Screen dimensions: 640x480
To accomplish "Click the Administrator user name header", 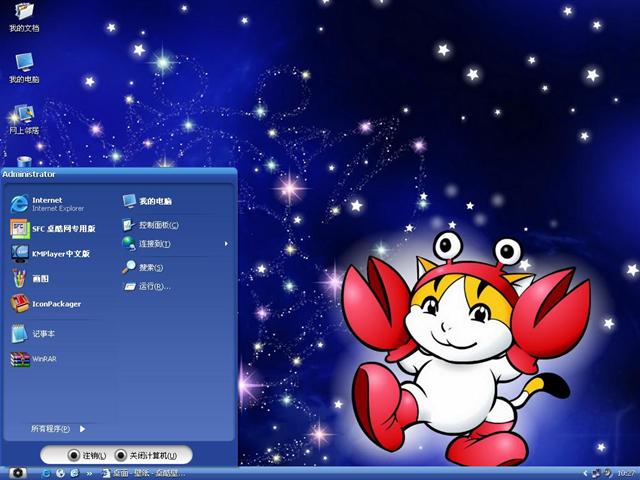I will pos(29,174).
